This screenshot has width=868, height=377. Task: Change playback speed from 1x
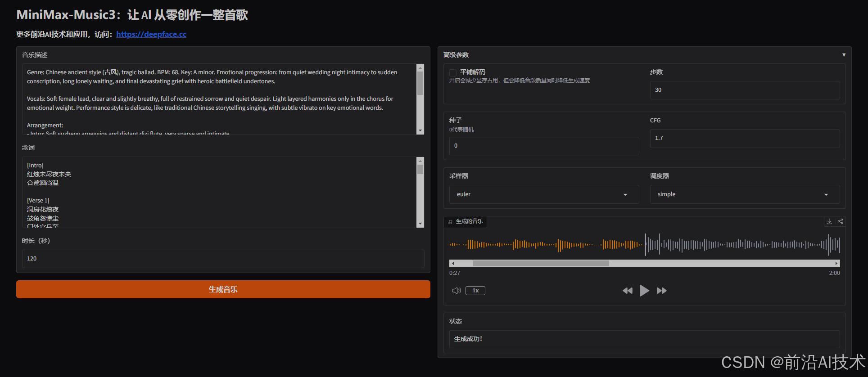(x=475, y=291)
